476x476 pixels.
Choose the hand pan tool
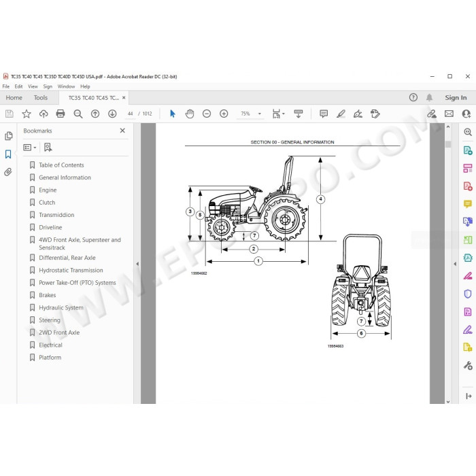click(190, 114)
